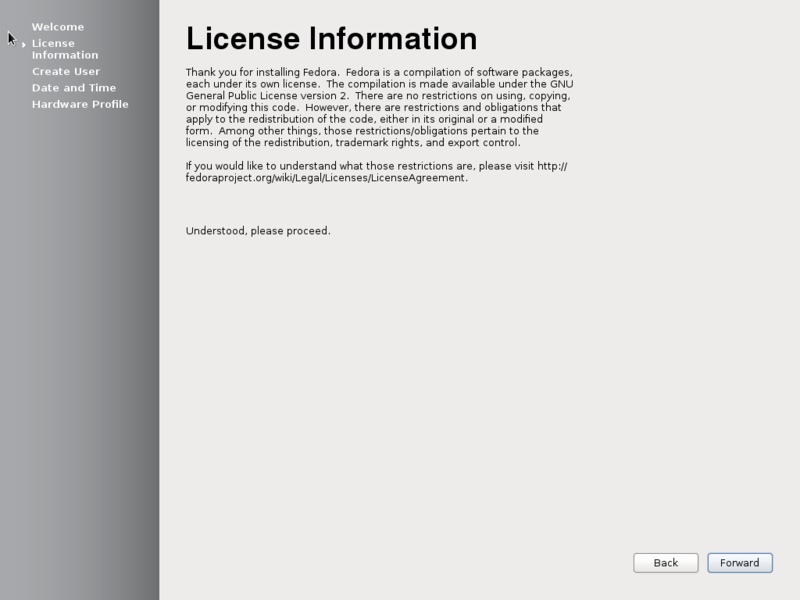Click the Forward button
The width and height of the screenshot is (800, 600).
coord(739,563)
